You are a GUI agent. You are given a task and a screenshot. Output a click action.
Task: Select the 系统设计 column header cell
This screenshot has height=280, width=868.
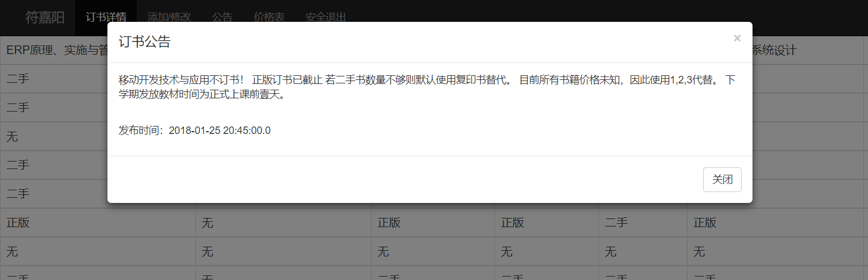(x=774, y=50)
